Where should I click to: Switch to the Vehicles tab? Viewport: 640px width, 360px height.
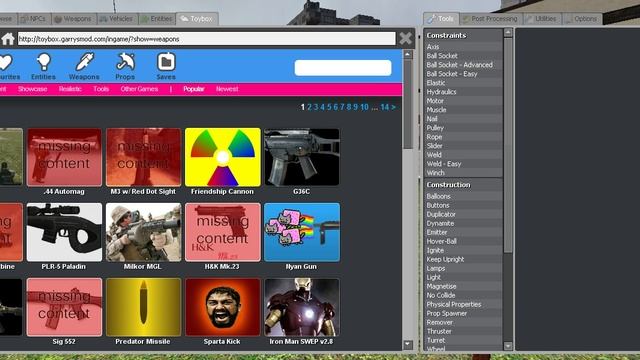(117, 19)
